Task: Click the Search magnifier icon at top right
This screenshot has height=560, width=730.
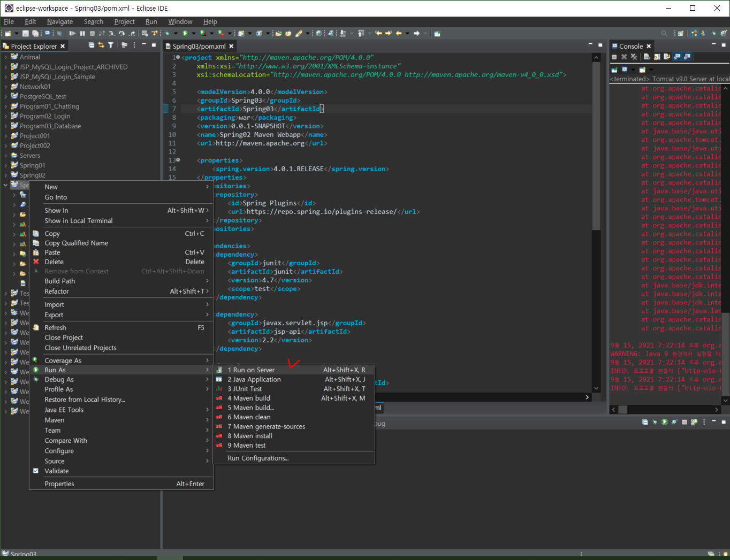Action: point(664,33)
